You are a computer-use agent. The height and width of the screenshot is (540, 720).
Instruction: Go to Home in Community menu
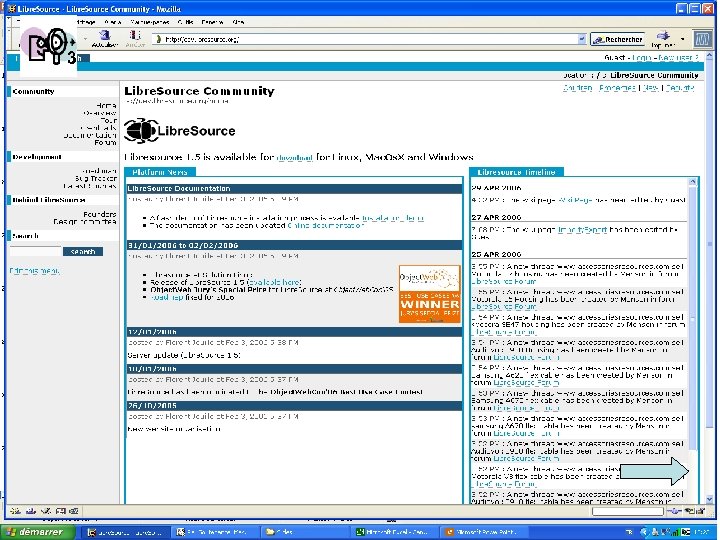coord(107,106)
